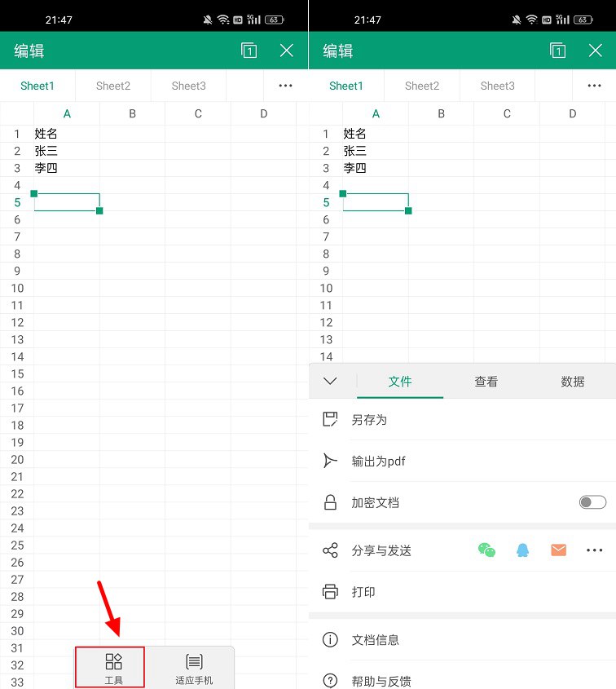This screenshot has height=689, width=616.
Task: Select cell 张三 in left screen
Action: (x=67, y=151)
